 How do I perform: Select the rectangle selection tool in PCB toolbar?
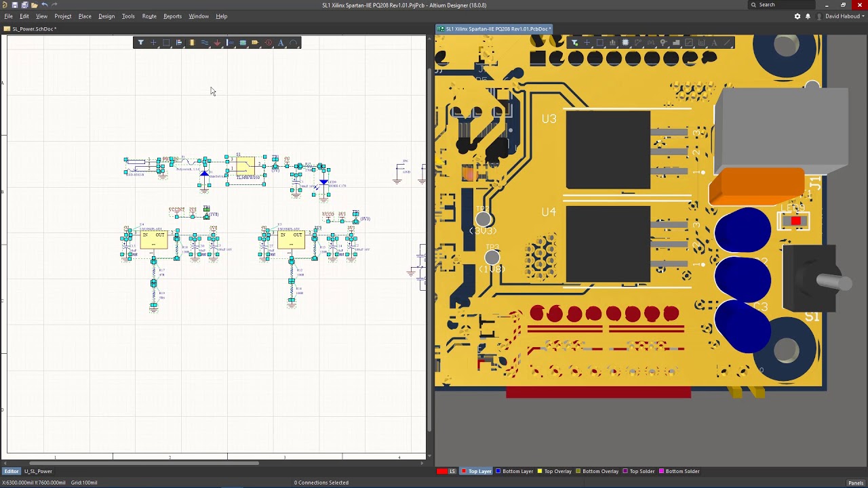pyautogui.click(x=600, y=43)
